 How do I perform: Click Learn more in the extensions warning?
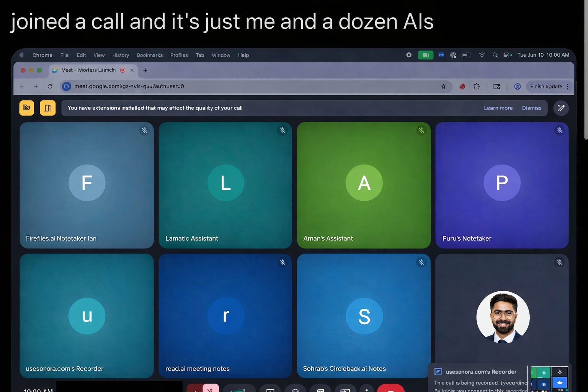tap(498, 108)
